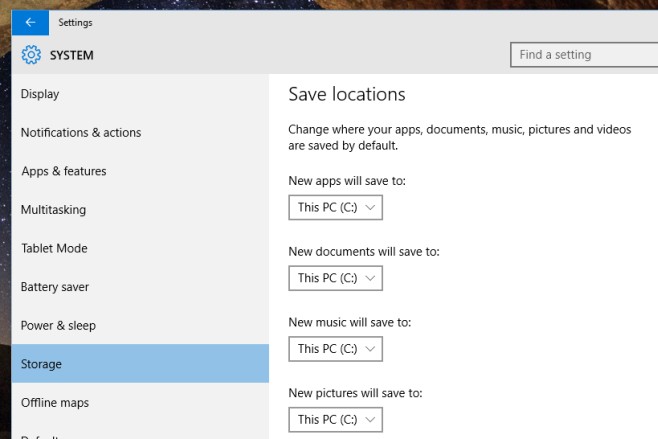Open the New documents save location dropdown
The width and height of the screenshot is (658, 439).
pos(335,278)
